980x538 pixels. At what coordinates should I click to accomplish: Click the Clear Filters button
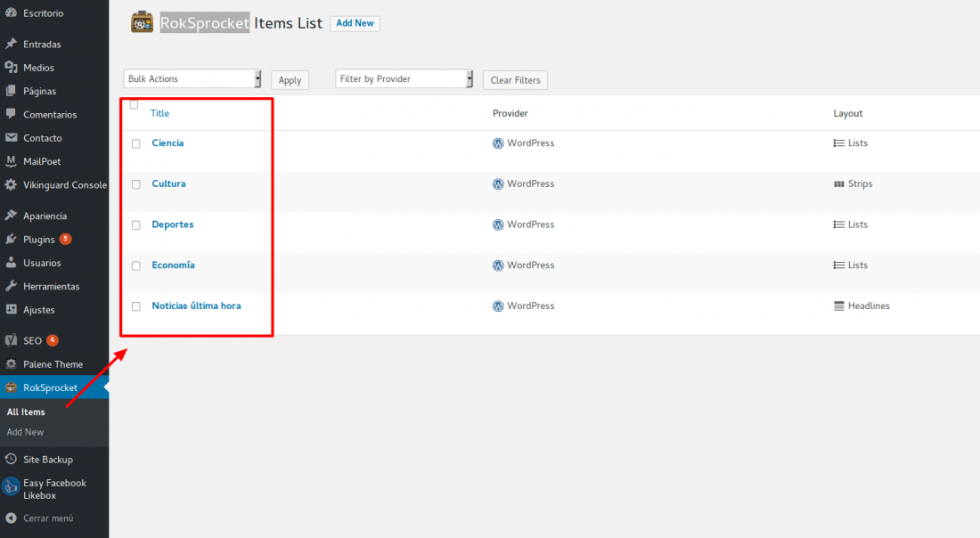point(515,80)
